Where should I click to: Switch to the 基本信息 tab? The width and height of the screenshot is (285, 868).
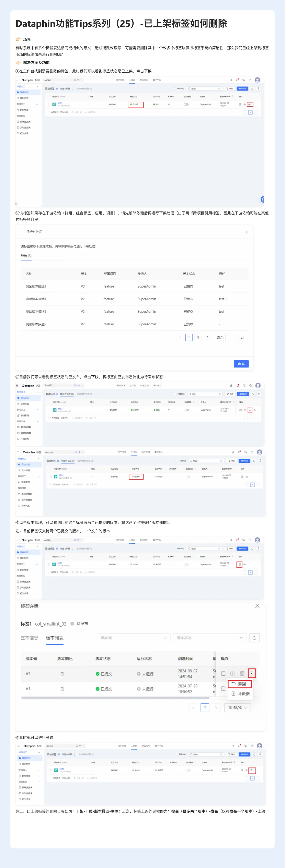pyautogui.click(x=29, y=638)
